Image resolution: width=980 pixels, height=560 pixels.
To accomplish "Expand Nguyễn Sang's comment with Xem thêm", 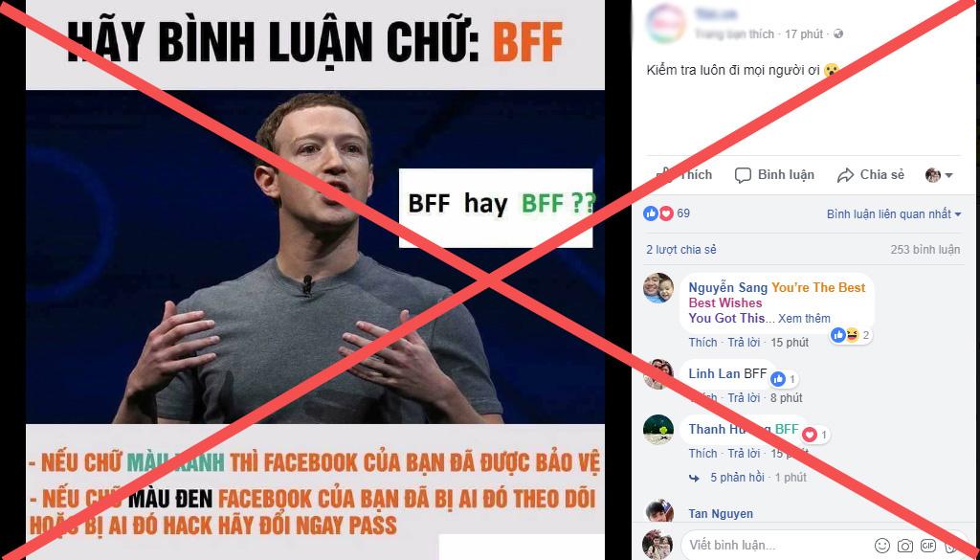I will pos(804,319).
